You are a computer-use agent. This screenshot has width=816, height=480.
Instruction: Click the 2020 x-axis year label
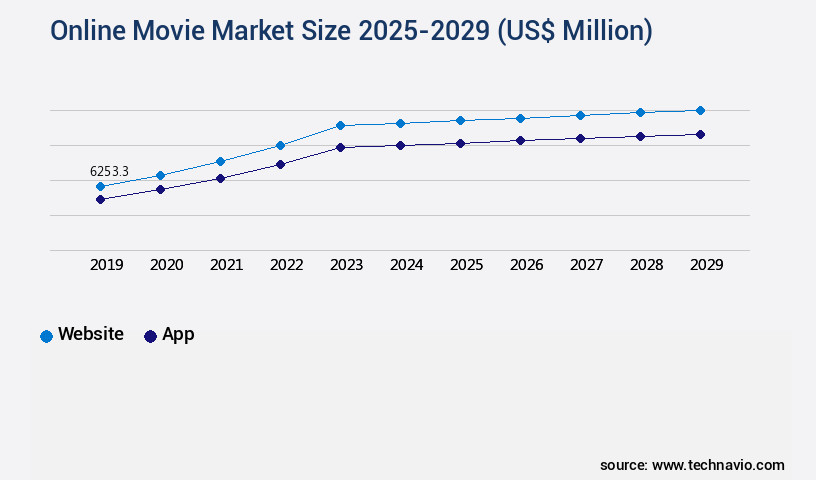166,265
